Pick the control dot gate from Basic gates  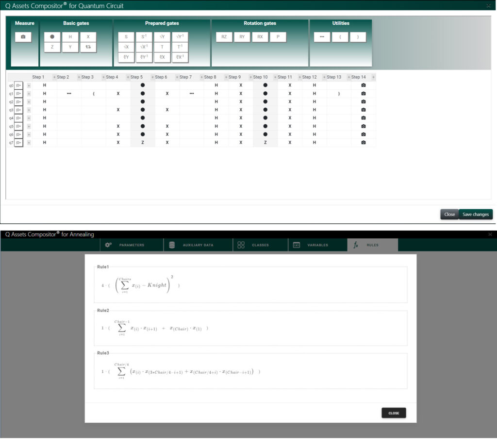coord(52,37)
